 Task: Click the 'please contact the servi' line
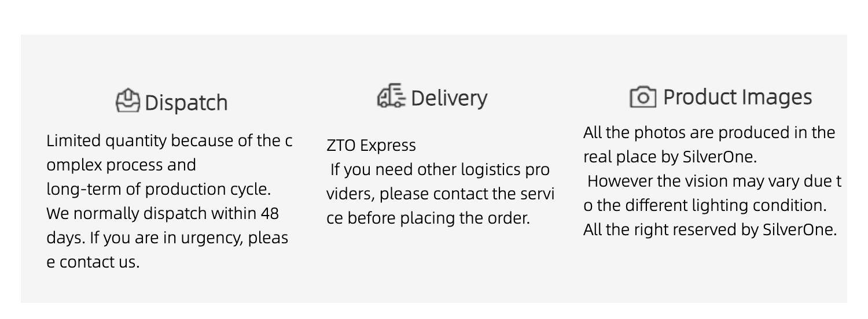point(440,194)
